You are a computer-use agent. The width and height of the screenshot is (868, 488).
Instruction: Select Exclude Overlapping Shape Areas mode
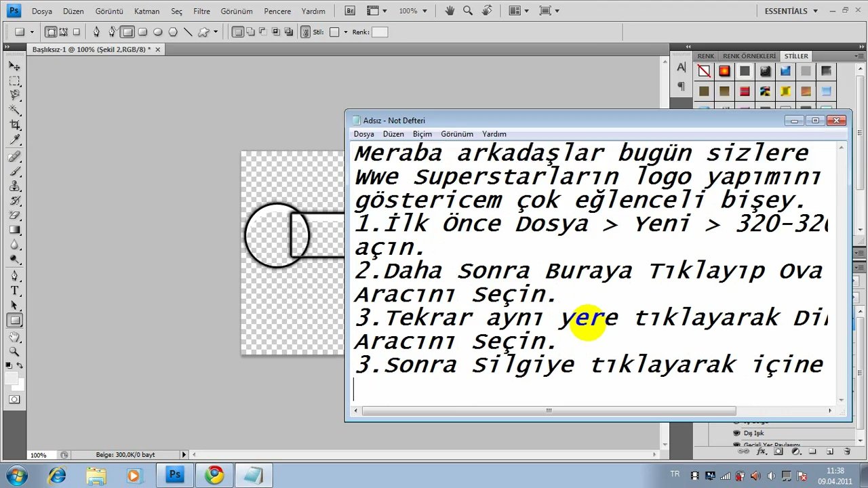click(289, 32)
